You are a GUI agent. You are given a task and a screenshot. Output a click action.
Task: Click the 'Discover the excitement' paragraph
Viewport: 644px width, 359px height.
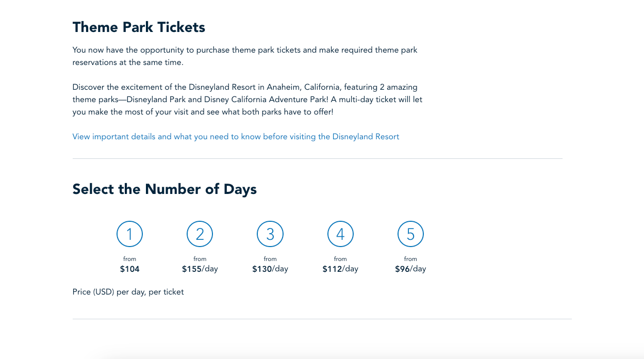point(247,99)
